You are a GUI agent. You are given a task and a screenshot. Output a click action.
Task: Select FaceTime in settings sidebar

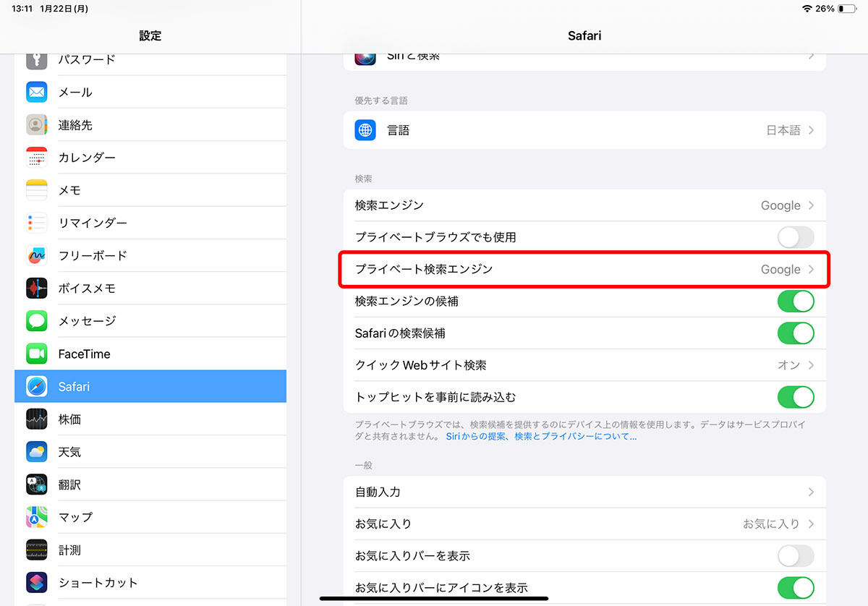point(150,354)
